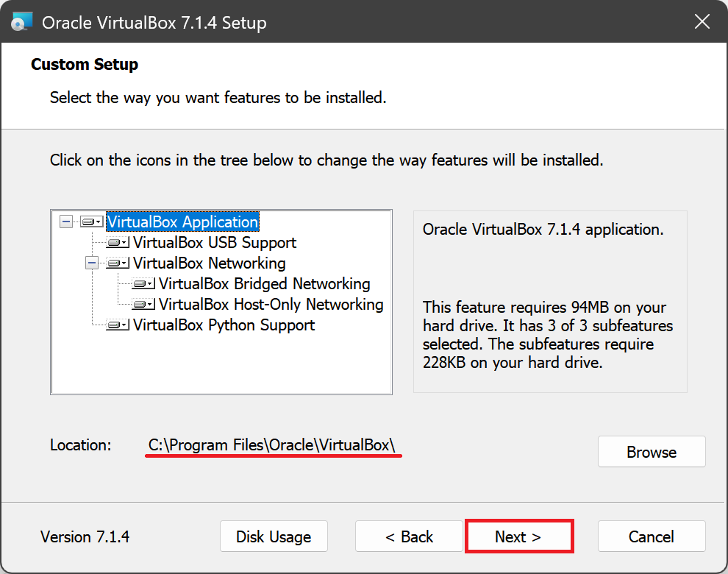The width and height of the screenshot is (728, 574).
Task: Click the 'Custom Setup' heading
Action: (x=85, y=64)
